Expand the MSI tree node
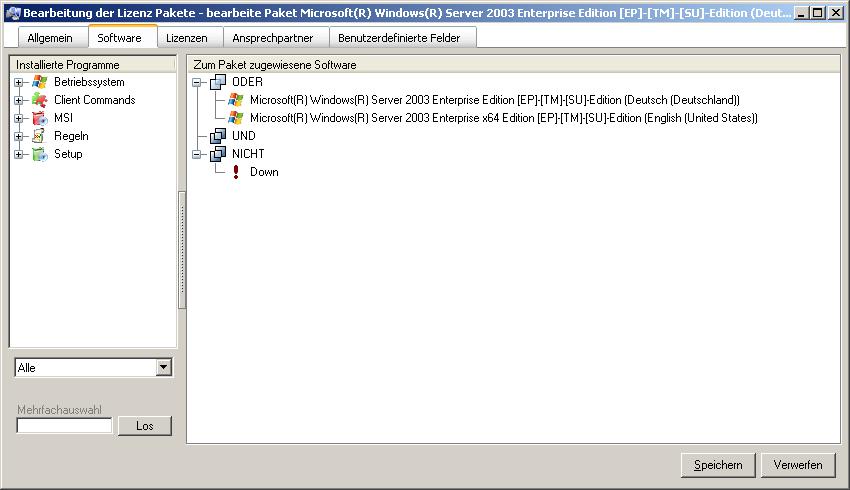This screenshot has height=490, width=850. pos(18,118)
